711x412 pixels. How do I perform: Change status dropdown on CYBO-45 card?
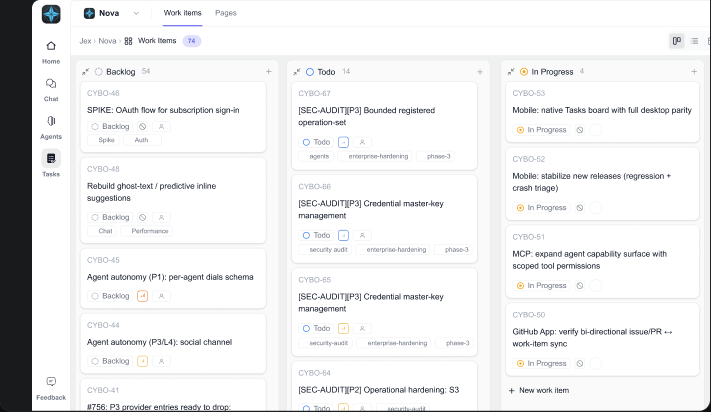coord(110,296)
